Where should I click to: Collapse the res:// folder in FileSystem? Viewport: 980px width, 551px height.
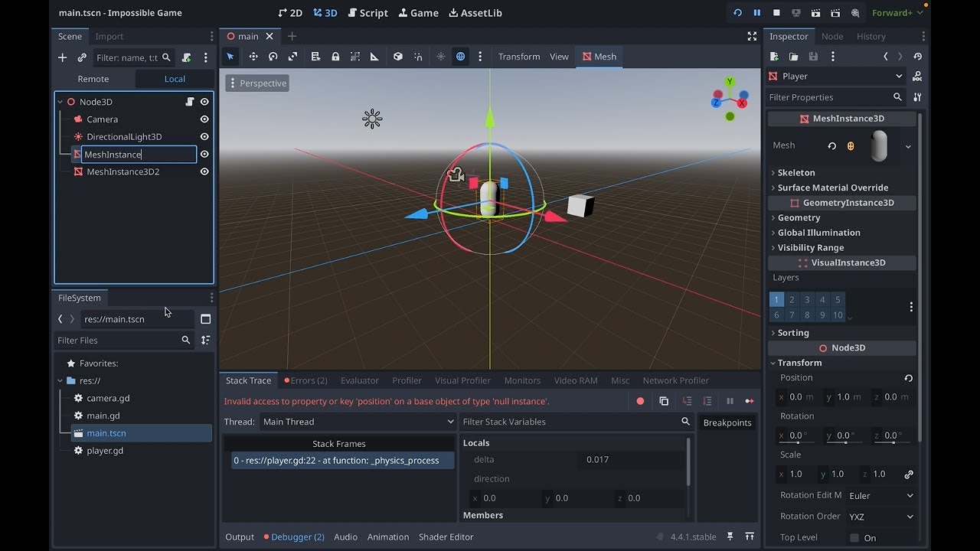60,380
